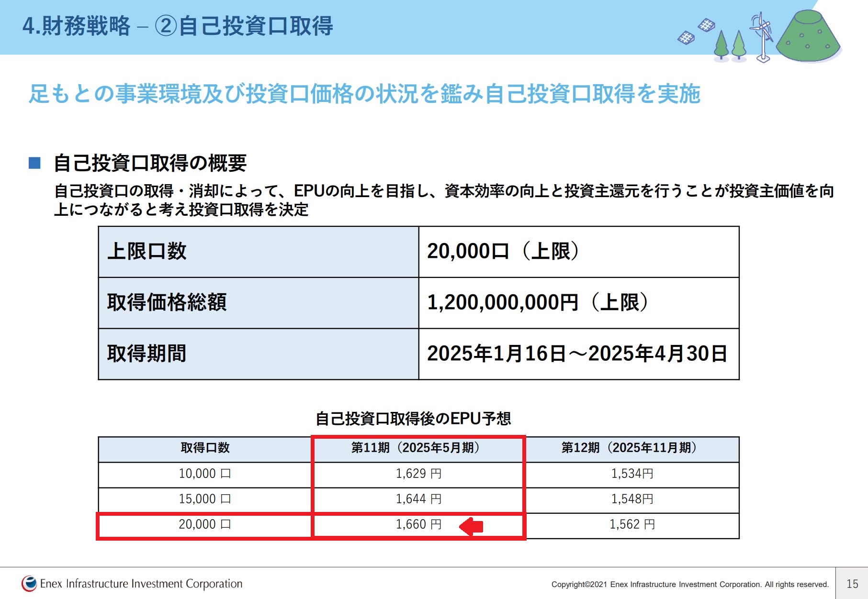Click the cell 20,000 口
This screenshot has width=868, height=599.
coord(205,524)
